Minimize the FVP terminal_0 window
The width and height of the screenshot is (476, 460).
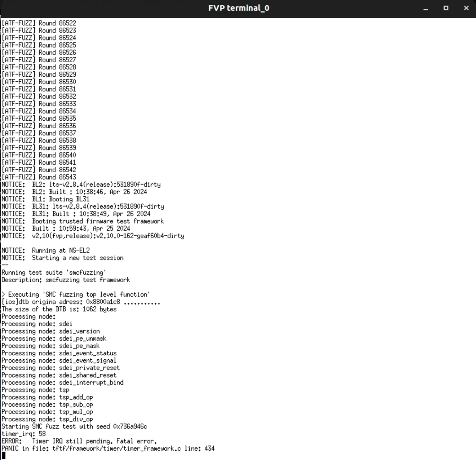click(426, 8)
